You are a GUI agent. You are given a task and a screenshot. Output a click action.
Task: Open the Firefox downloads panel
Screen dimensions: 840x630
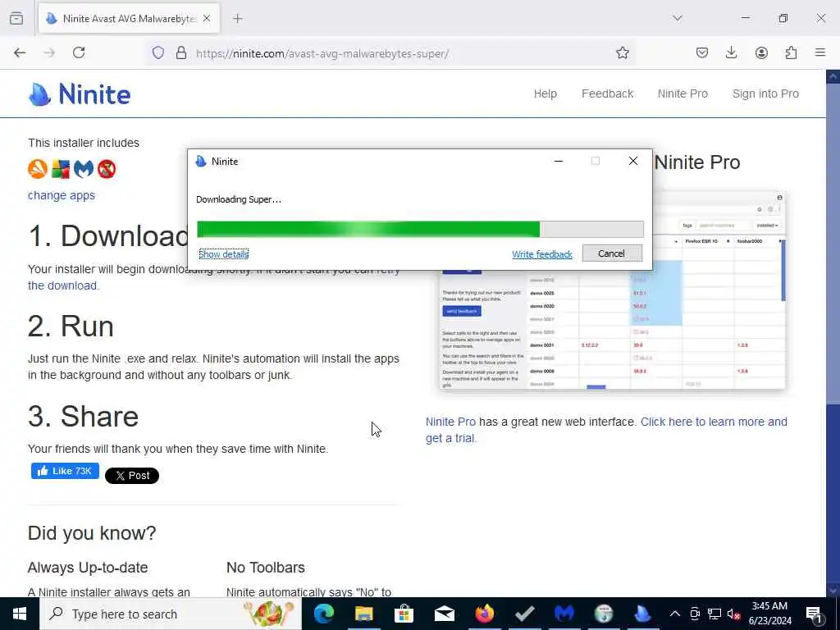coord(731,52)
